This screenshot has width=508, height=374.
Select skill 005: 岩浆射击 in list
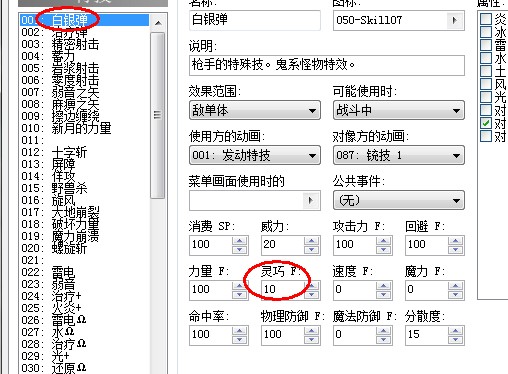(x=84, y=68)
